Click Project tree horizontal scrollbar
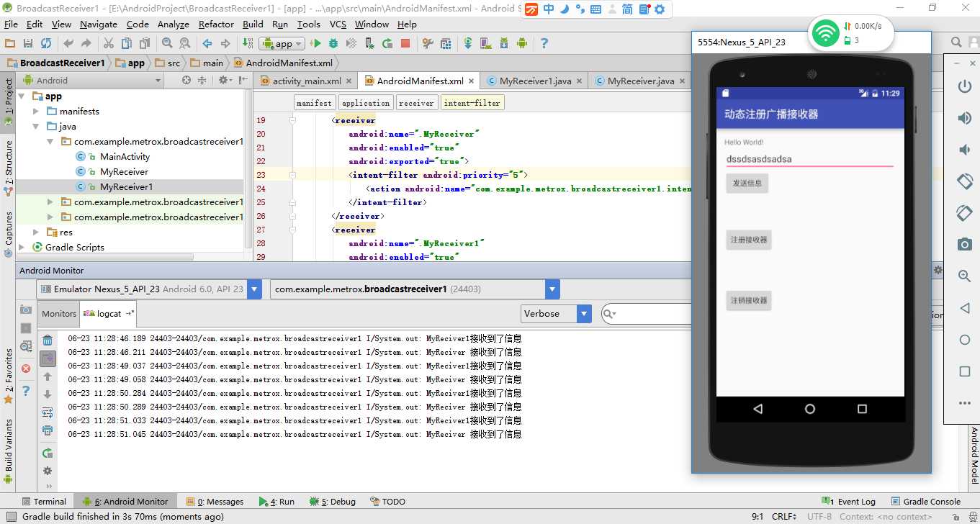This screenshot has width=980, height=524. (x=104, y=257)
